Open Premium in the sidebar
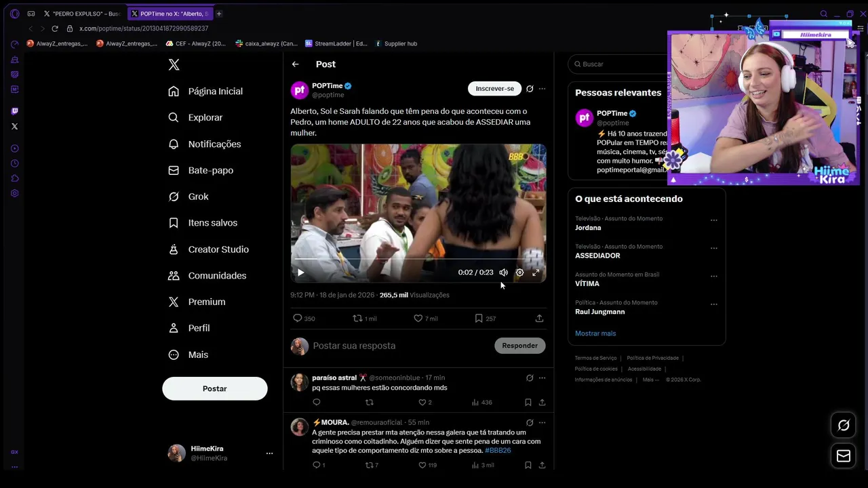The image size is (868, 488). 197,302
